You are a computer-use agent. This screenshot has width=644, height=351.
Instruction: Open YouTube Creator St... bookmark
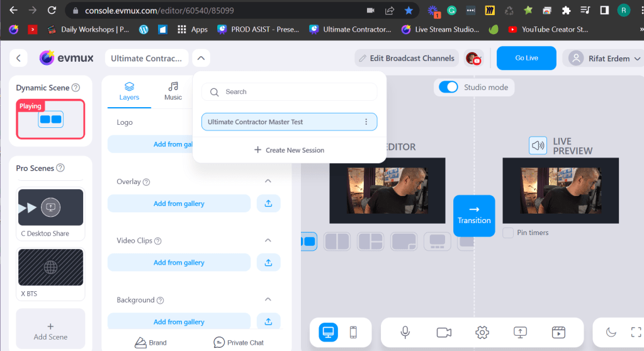[548, 30]
